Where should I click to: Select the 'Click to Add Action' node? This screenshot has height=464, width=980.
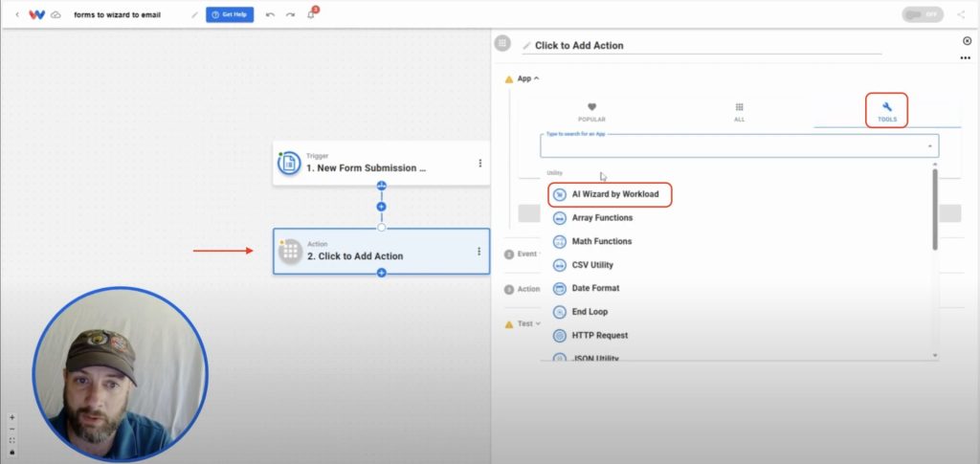[381, 251]
